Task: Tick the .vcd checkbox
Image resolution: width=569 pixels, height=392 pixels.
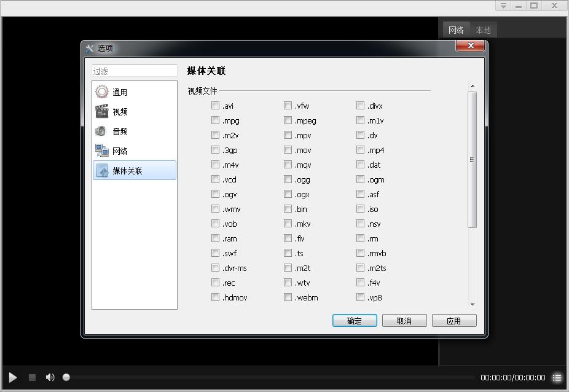Action: point(215,179)
